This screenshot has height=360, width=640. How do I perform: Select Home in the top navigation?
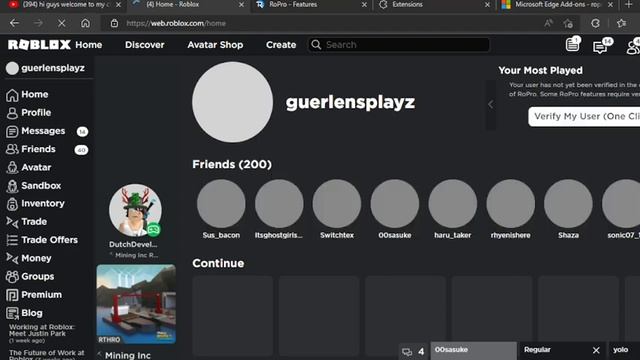click(89, 45)
